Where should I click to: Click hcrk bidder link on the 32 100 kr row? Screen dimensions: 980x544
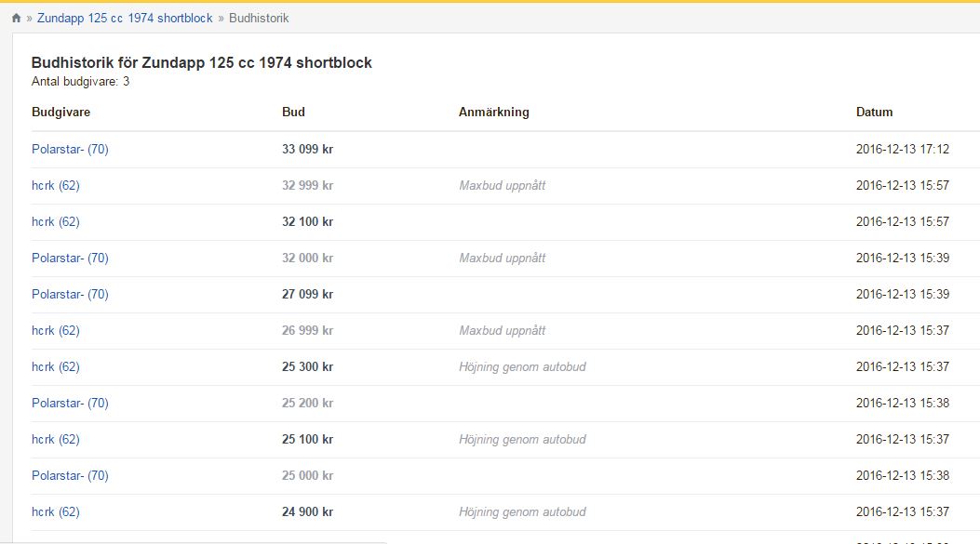point(56,221)
